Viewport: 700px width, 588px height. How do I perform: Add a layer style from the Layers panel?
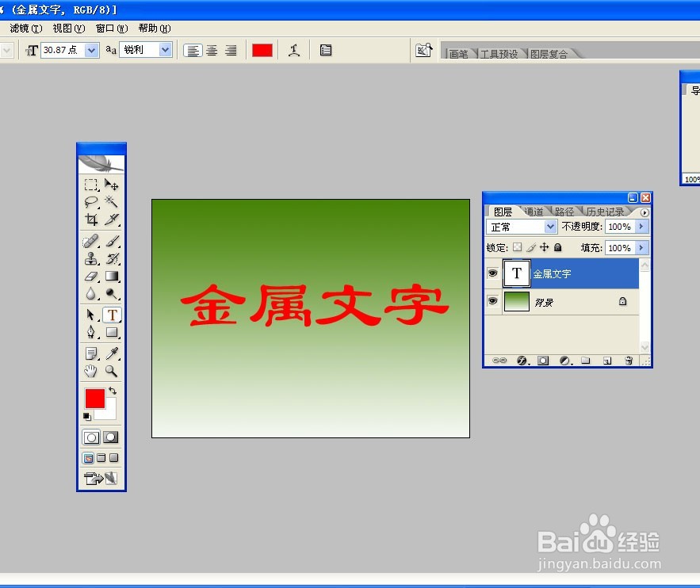tap(522, 360)
